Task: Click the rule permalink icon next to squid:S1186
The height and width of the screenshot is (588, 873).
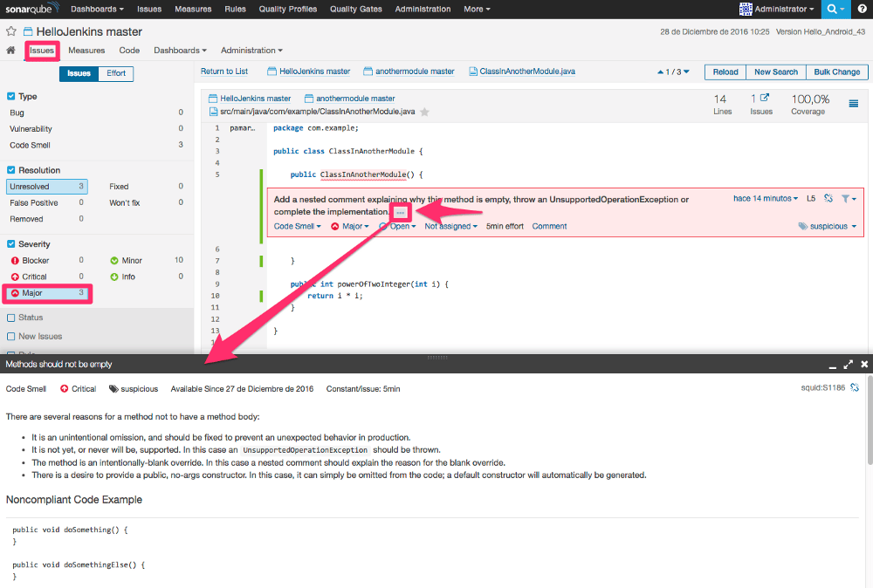Action: coord(855,387)
